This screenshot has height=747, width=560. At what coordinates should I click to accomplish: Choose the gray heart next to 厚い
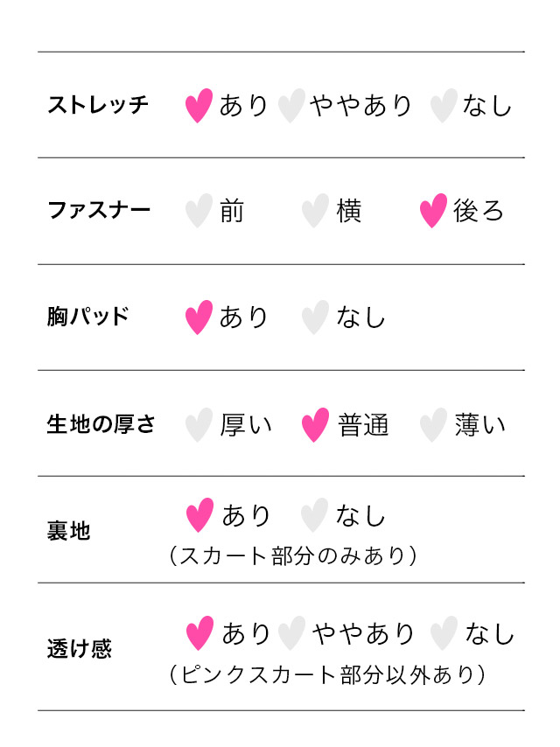click(199, 424)
